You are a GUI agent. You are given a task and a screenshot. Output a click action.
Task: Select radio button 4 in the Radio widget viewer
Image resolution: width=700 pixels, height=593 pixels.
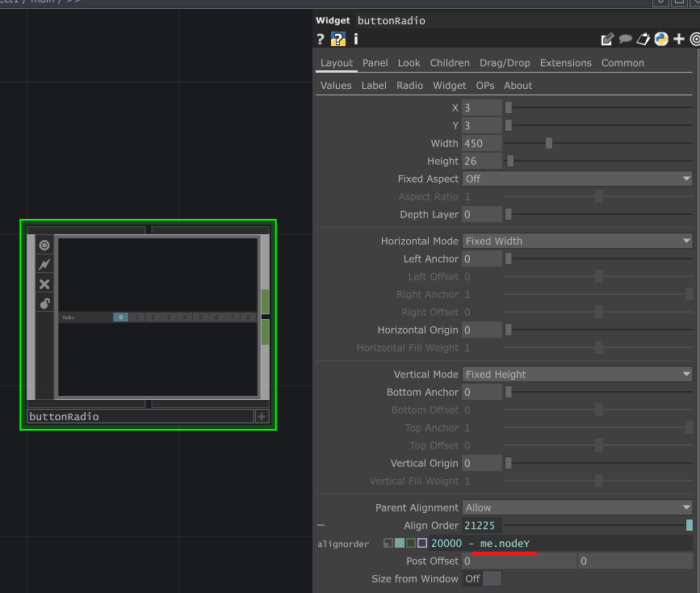coord(185,317)
